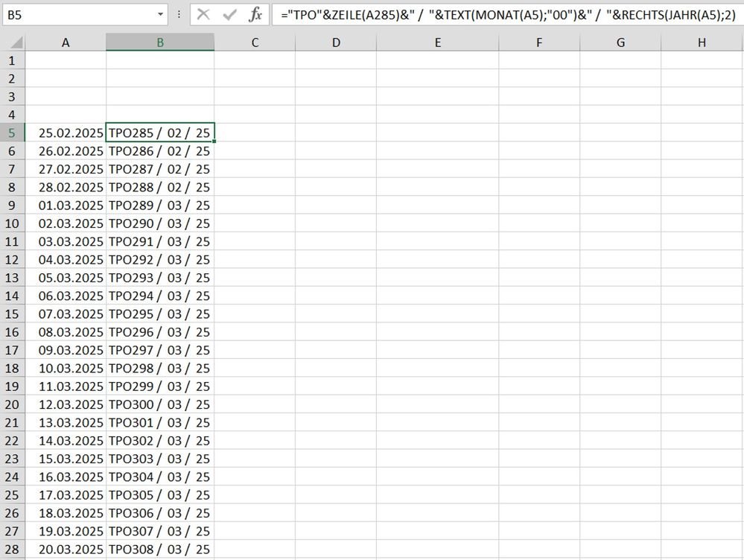
Task: Select cell with date 12.03.2025
Action: coord(66,404)
